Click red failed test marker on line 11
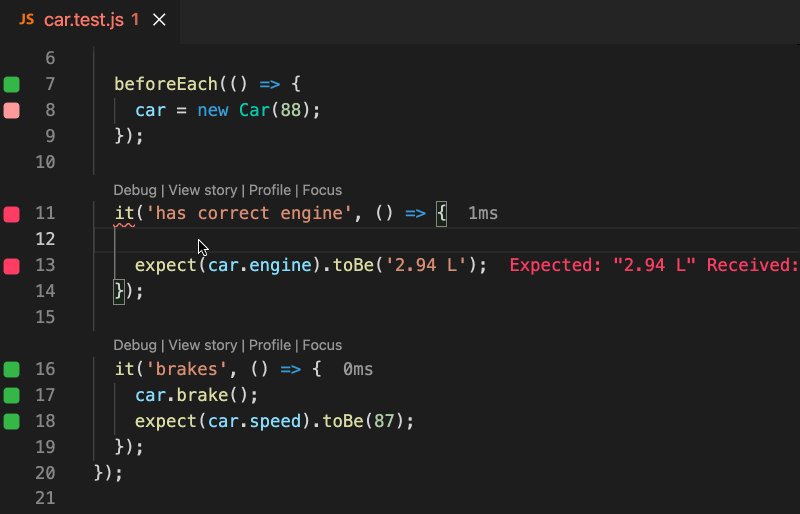Viewport: 800px width, 514px height. click(x=12, y=214)
